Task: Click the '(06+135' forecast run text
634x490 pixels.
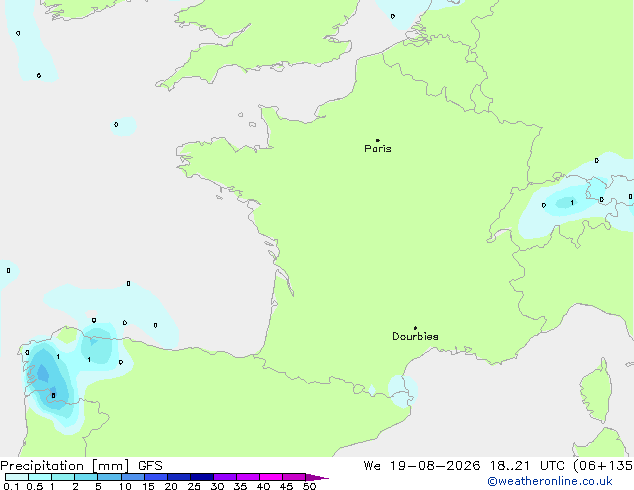Action: (x=603, y=466)
